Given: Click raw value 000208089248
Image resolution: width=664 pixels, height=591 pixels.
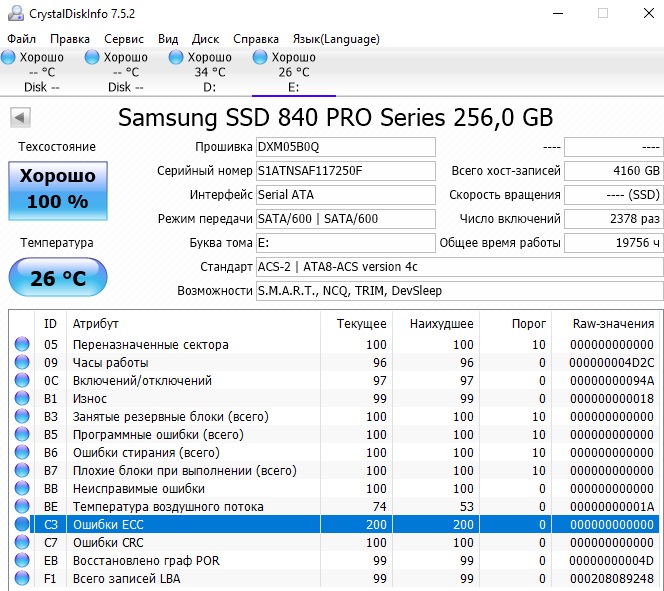Looking at the screenshot, I should coord(612,579).
